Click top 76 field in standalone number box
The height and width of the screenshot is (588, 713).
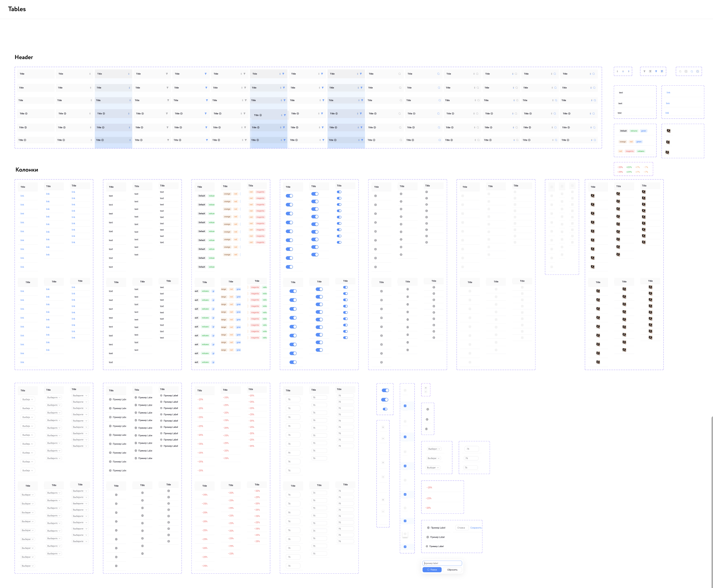tap(472, 449)
